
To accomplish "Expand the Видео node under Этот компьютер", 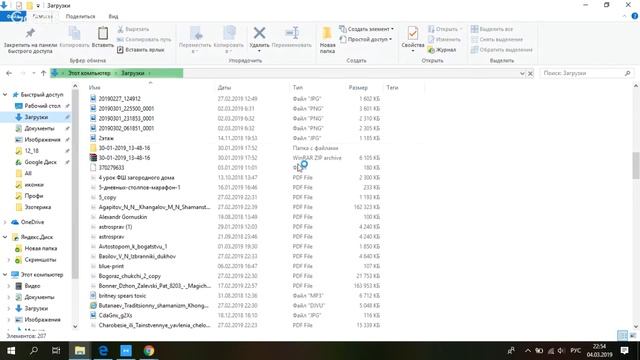I will tap(9, 286).
